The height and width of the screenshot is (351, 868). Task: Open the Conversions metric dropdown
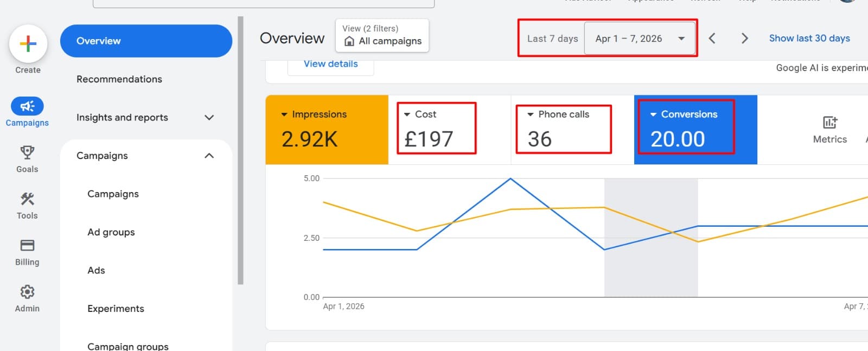pos(684,114)
